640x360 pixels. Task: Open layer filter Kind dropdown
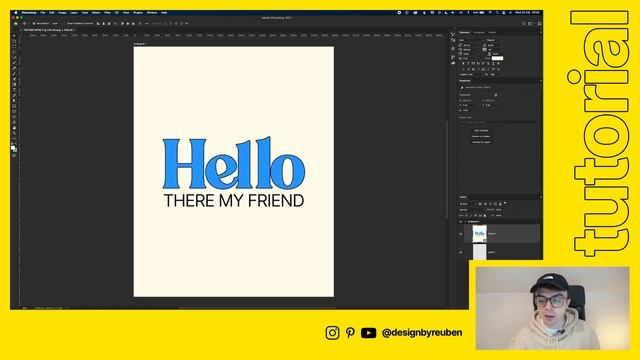tap(467, 204)
